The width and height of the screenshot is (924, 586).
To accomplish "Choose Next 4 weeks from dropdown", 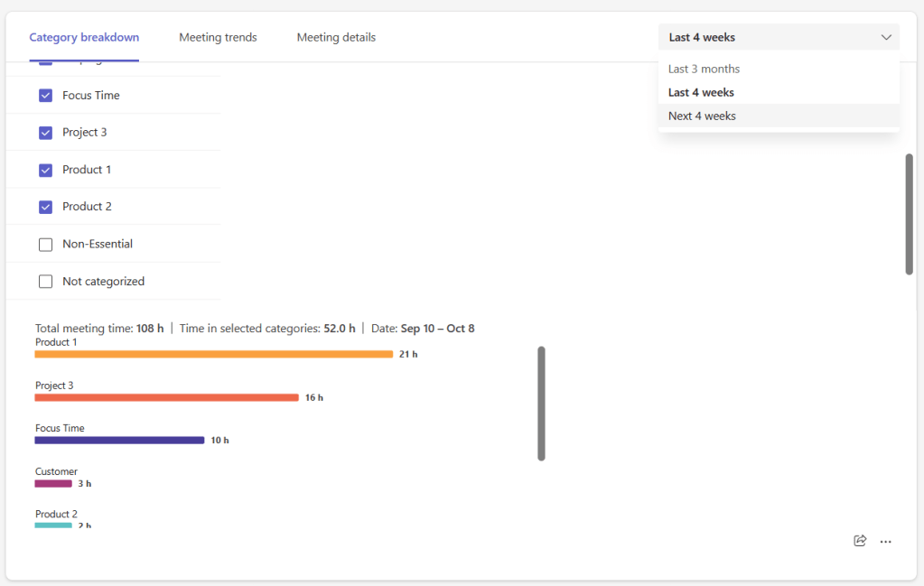I will (x=702, y=116).
